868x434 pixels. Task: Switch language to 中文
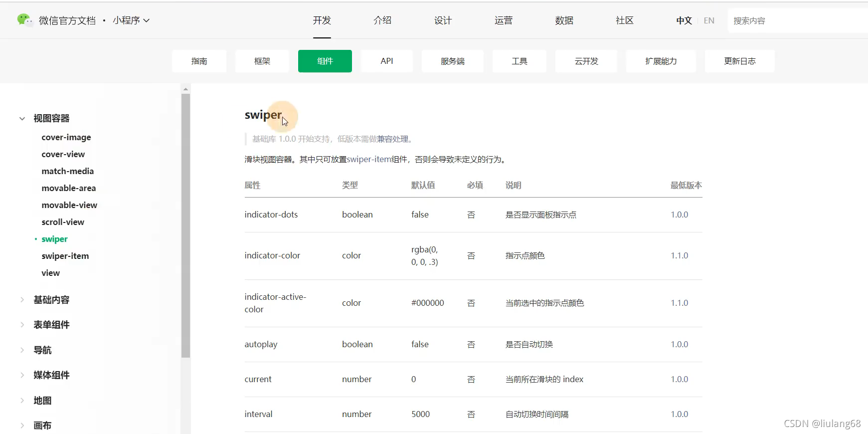(x=684, y=20)
